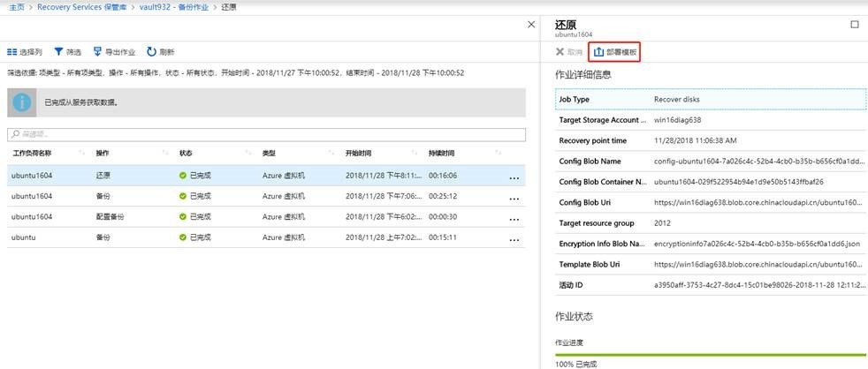Maximize the 还原 restore panel
This screenshot has height=369, width=868.
coord(854,25)
